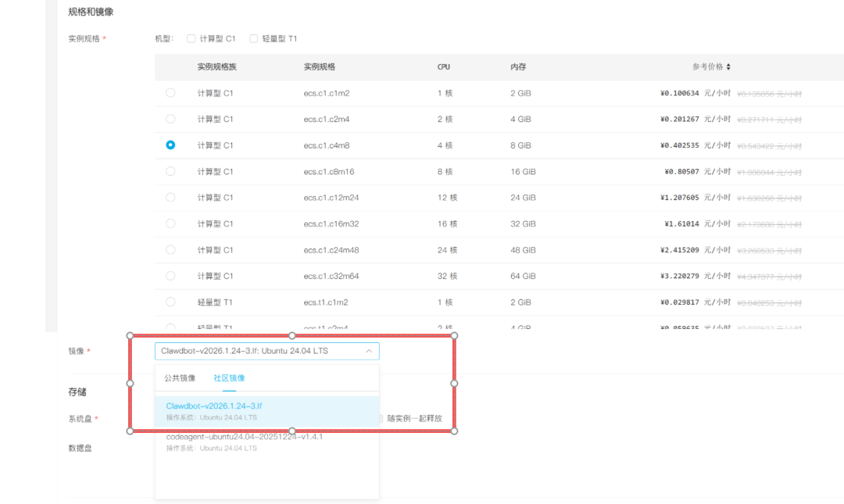844x504 pixels.
Task: Choose the ecs.c1.c8m16 radio button
Action: pyautogui.click(x=170, y=171)
